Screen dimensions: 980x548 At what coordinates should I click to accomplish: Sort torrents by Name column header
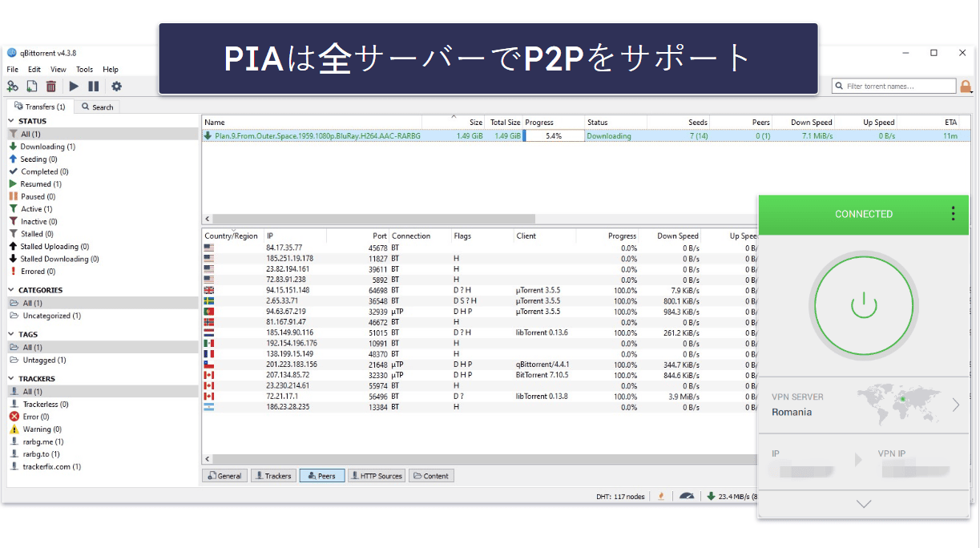tap(312, 123)
